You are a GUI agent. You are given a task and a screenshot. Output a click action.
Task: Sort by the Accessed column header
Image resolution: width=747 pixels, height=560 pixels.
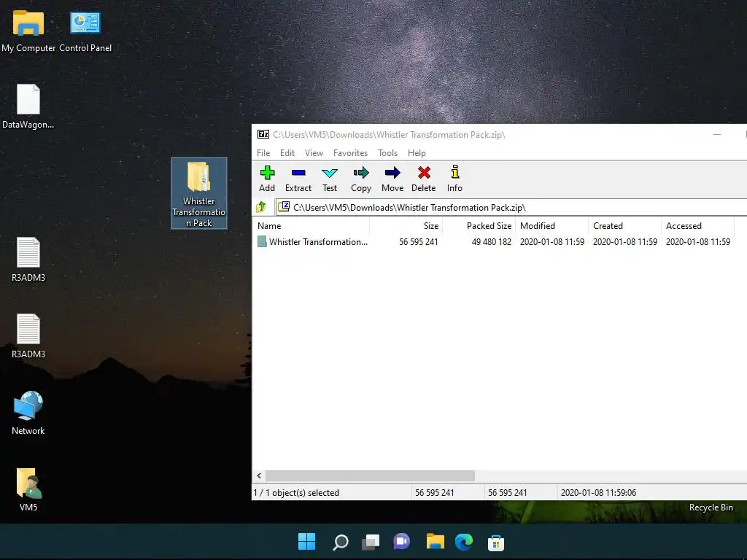(x=698, y=226)
